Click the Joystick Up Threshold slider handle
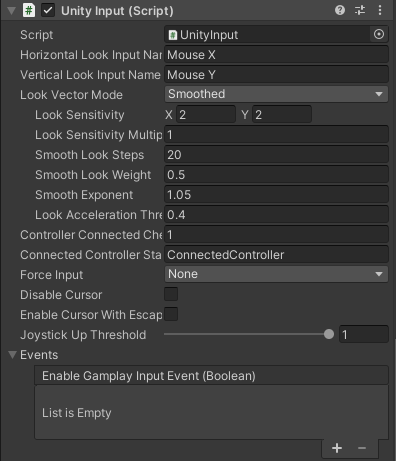 (329, 334)
